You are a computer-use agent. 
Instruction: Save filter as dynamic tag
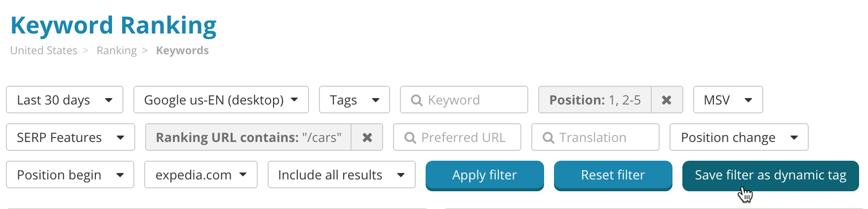tap(770, 175)
